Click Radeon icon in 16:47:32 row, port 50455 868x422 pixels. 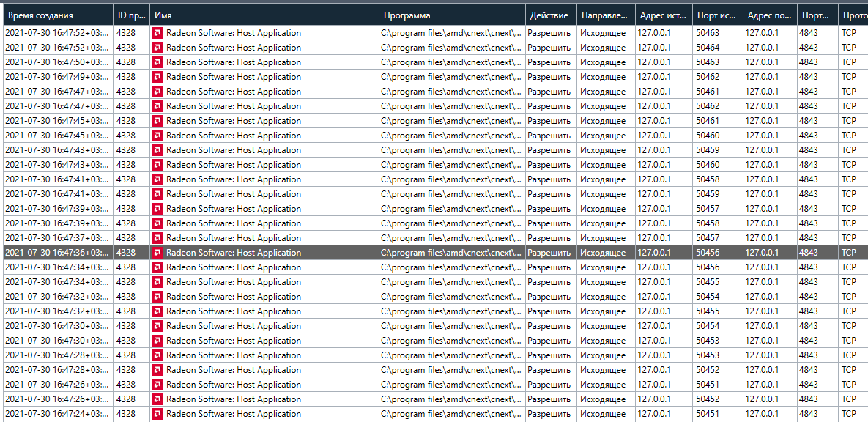point(157,312)
